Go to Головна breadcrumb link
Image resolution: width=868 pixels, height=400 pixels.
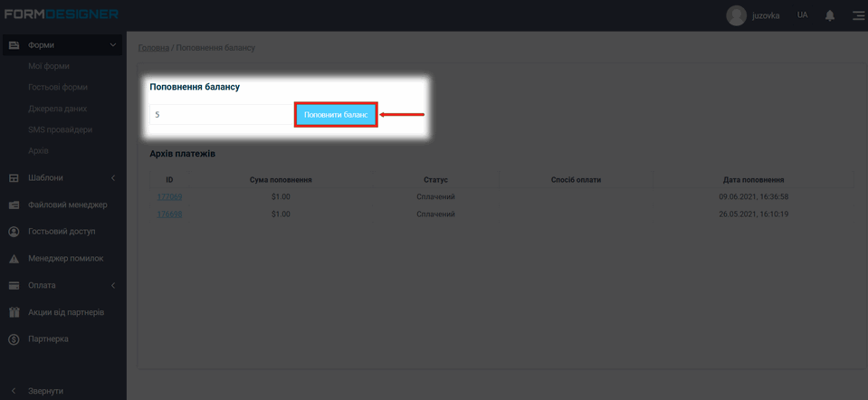[x=153, y=47]
